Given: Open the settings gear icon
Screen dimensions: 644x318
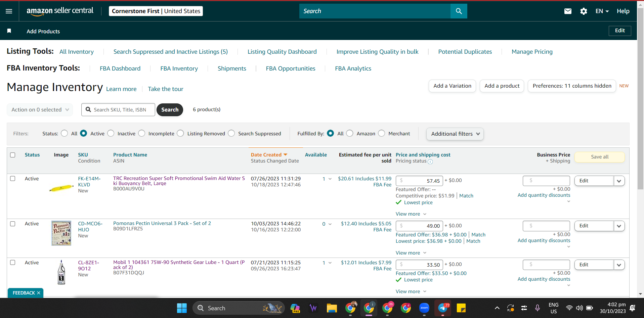Looking at the screenshot, I should click(584, 11).
